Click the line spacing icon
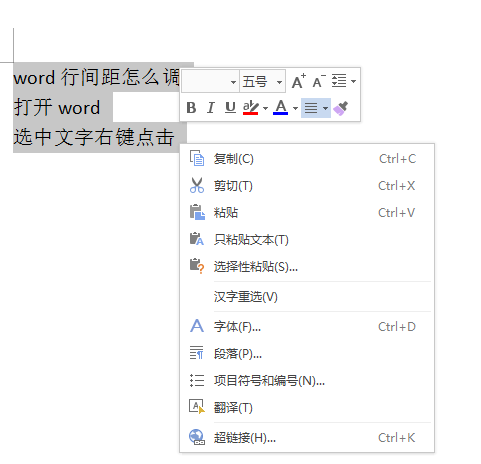 click(x=339, y=81)
